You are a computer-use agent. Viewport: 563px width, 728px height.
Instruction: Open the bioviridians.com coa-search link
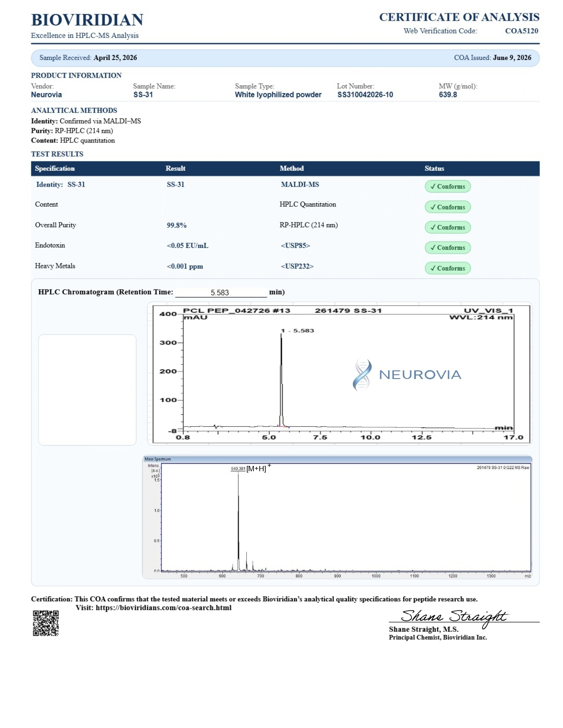(x=163, y=608)
